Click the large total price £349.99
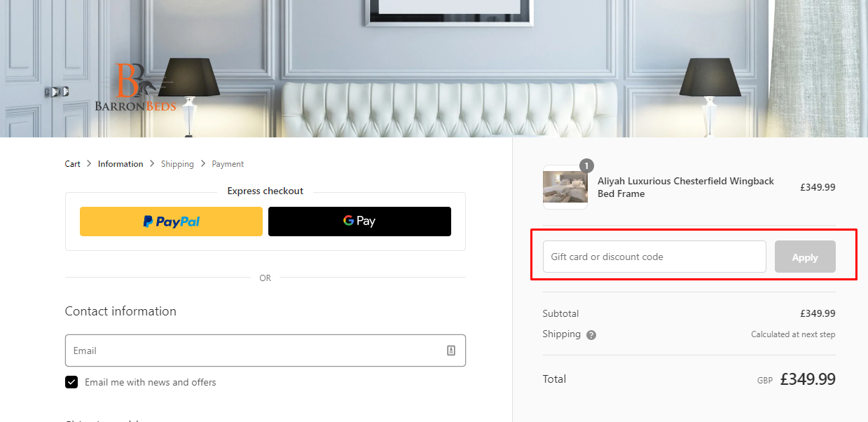Image resolution: width=868 pixels, height=422 pixels. [x=807, y=379]
